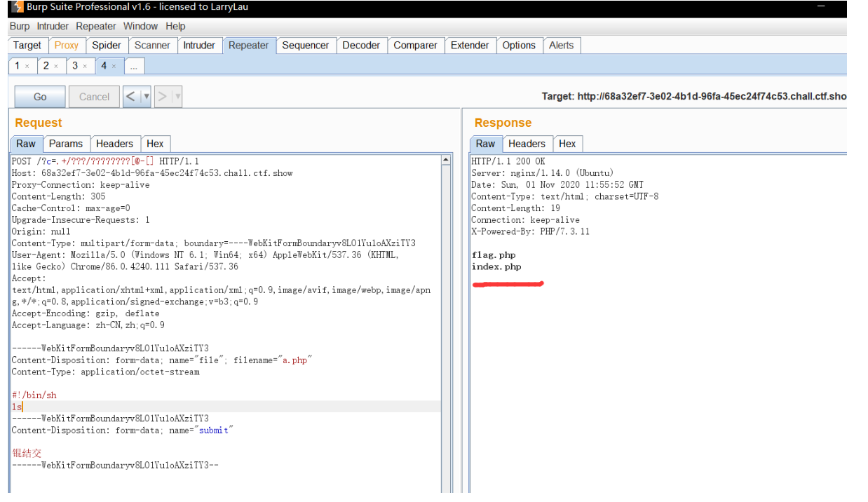Viewport: 868px width, 502px height.
Task: Open the Burp menu
Action: 20,26
